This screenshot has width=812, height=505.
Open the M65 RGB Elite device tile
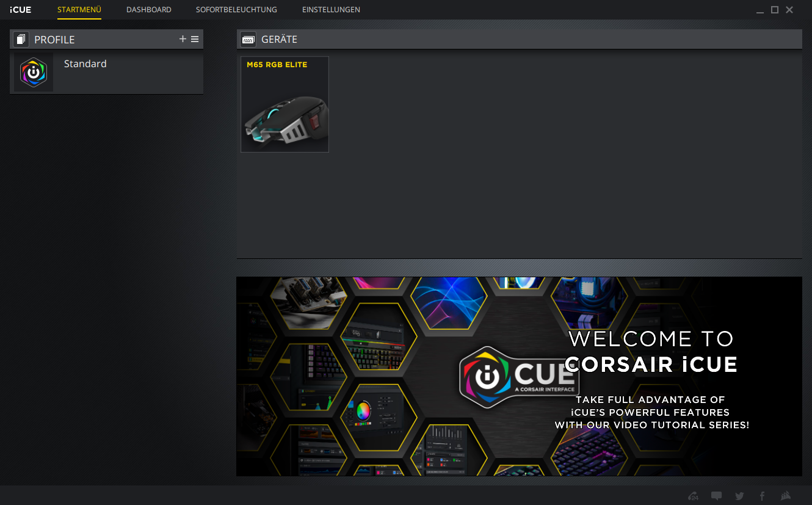pyautogui.click(x=285, y=104)
